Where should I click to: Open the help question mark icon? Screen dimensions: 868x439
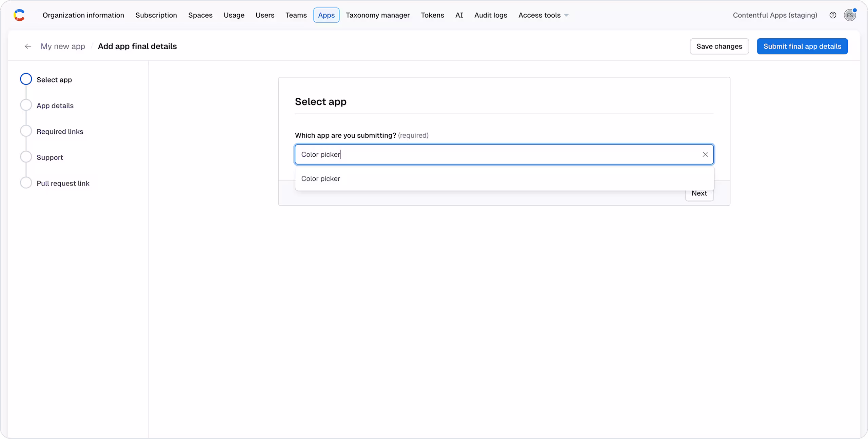(x=833, y=15)
